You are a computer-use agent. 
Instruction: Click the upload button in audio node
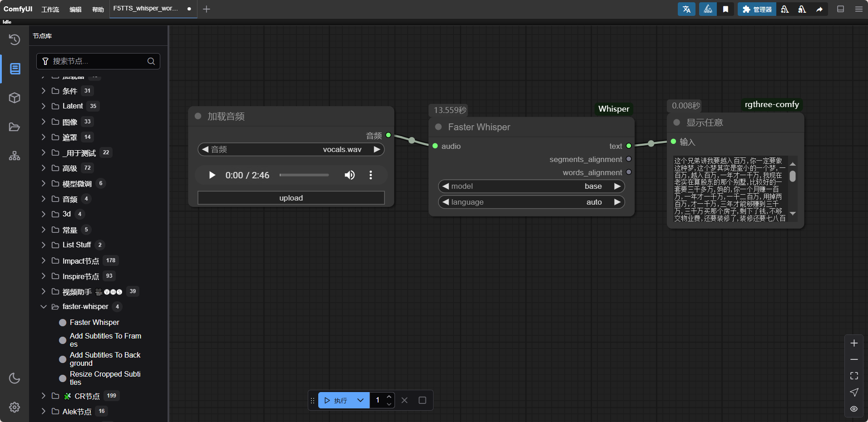291,198
